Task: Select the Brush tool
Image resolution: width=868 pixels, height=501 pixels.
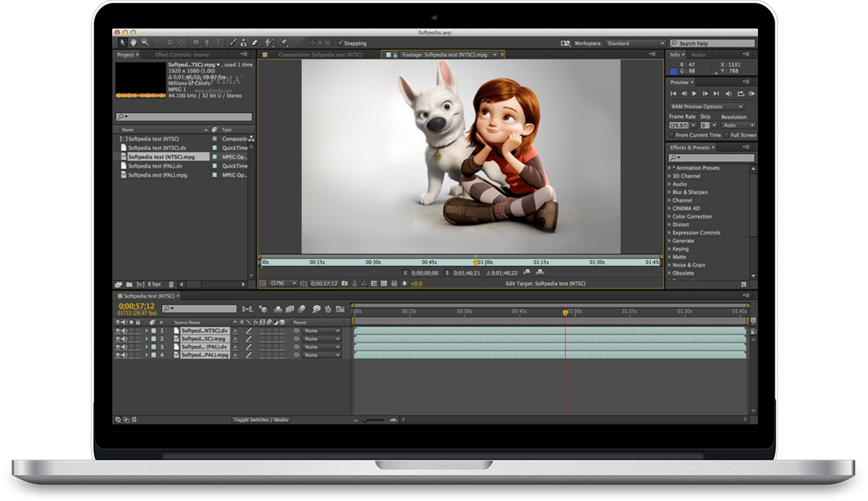Action: click(233, 43)
